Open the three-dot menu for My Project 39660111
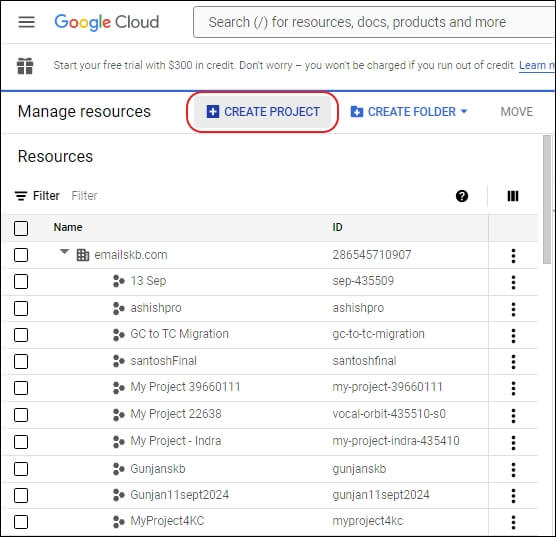Screen dimensions: 556x537 [x=513, y=388]
